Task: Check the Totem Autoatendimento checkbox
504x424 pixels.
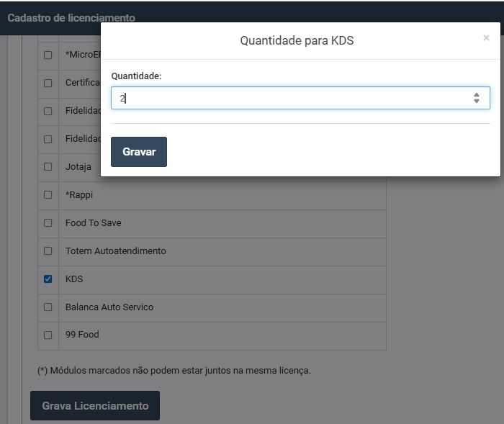Action: (x=48, y=251)
